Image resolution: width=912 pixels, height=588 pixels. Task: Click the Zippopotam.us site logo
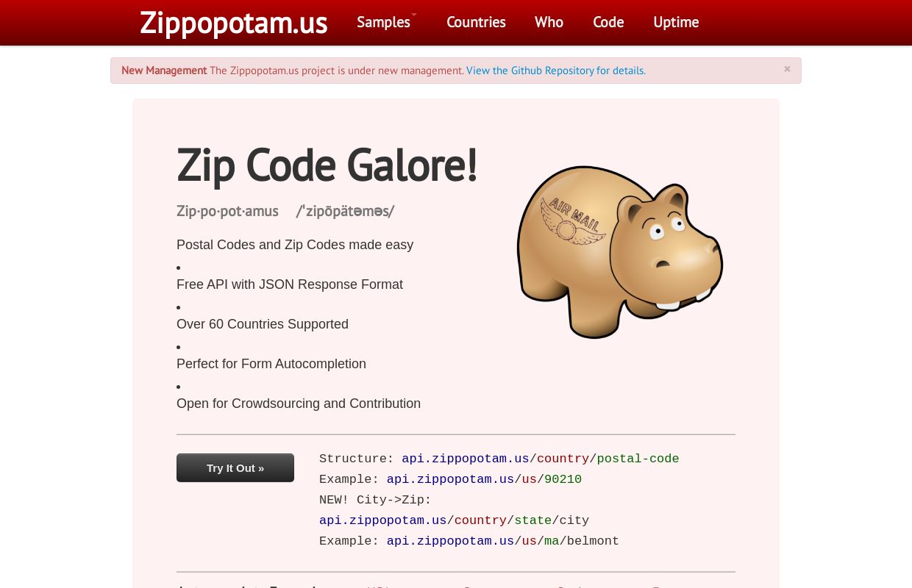233,23
